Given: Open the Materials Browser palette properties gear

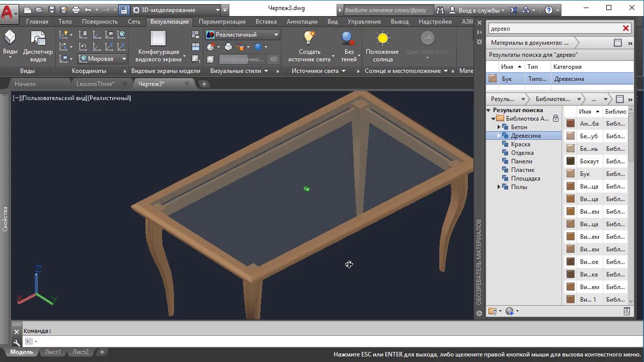Looking at the screenshot, I should coord(479,42).
